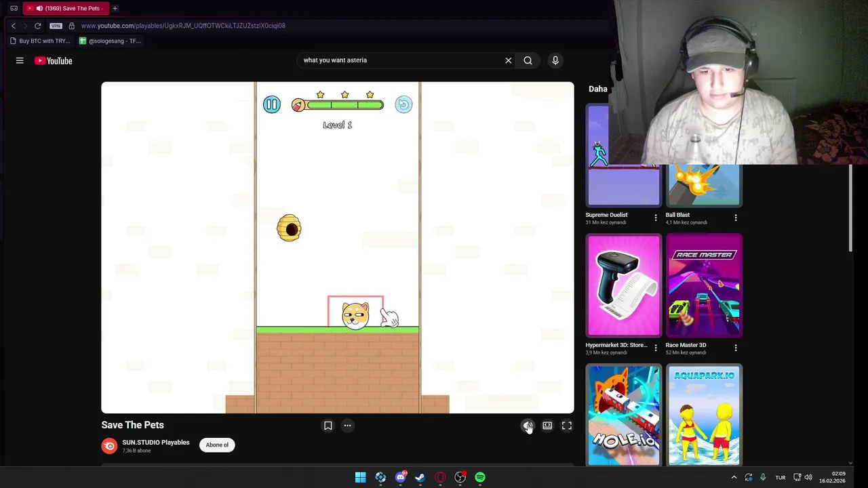Run search using the magnifier button

(528, 60)
